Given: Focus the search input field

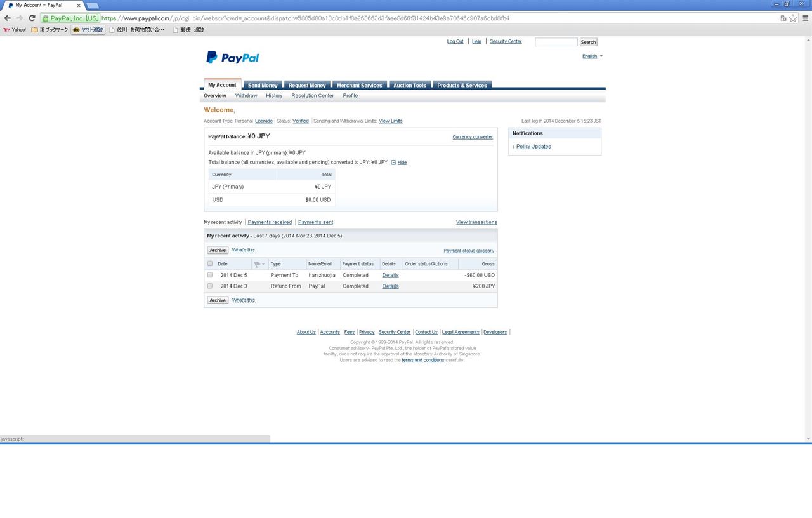Looking at the screenshot, I should pos(556,42).
